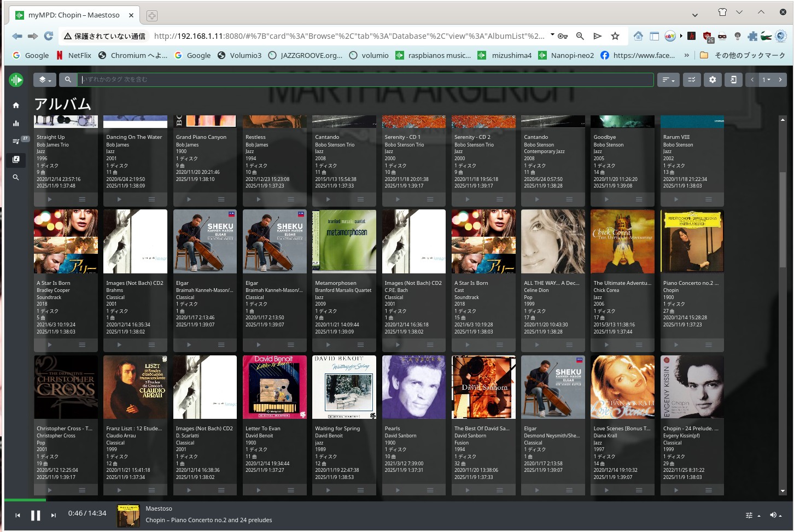The image size is (794, 532).
Task: Open the Home view in sidebar
Action: pos(16,105)
